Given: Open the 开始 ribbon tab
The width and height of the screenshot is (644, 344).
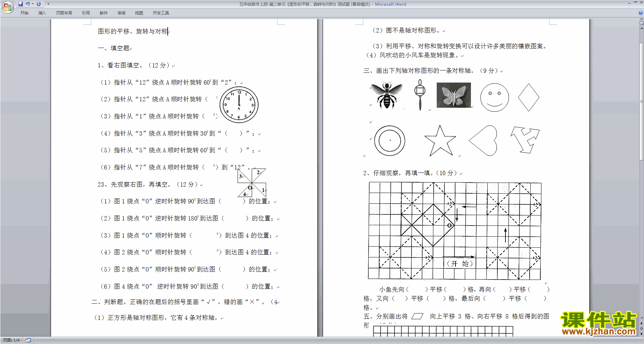Looking at the screenshot, I should click(x=24, y=13).
